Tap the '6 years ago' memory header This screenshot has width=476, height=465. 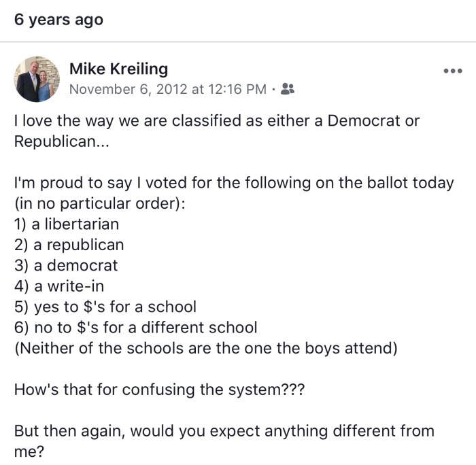[58, 20]
